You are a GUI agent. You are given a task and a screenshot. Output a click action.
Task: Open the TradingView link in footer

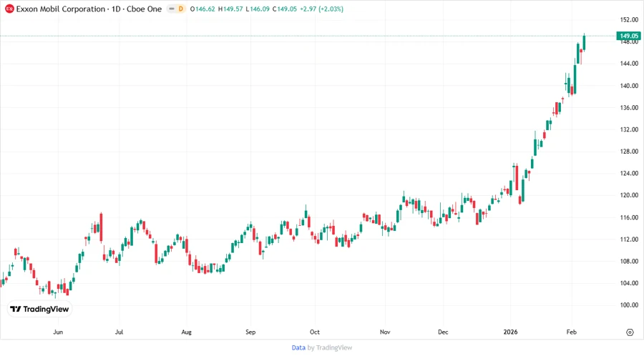point(334,348)
